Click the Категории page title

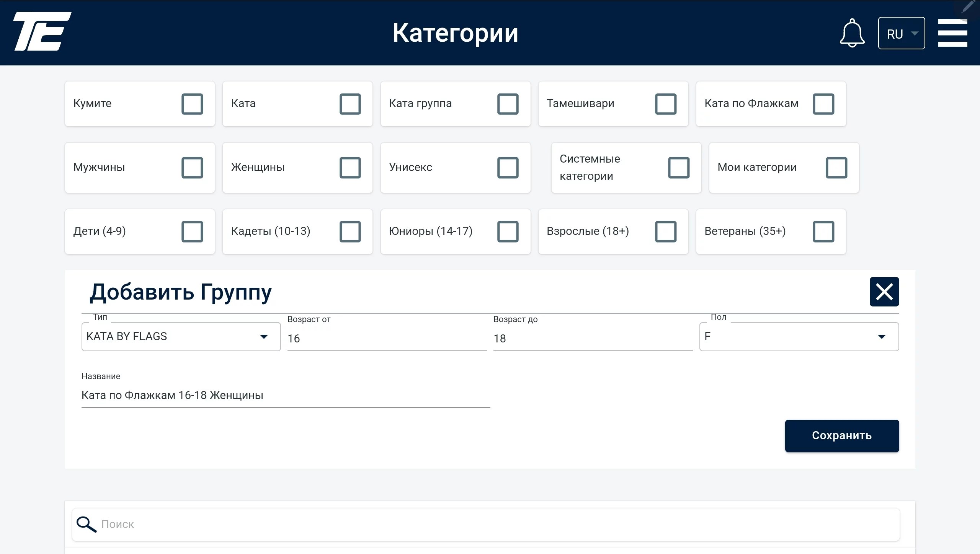click(455, 33)
